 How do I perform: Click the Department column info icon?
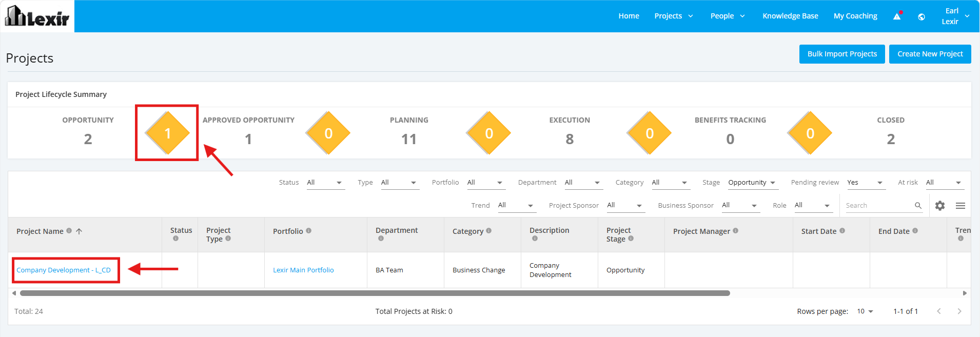381,239
